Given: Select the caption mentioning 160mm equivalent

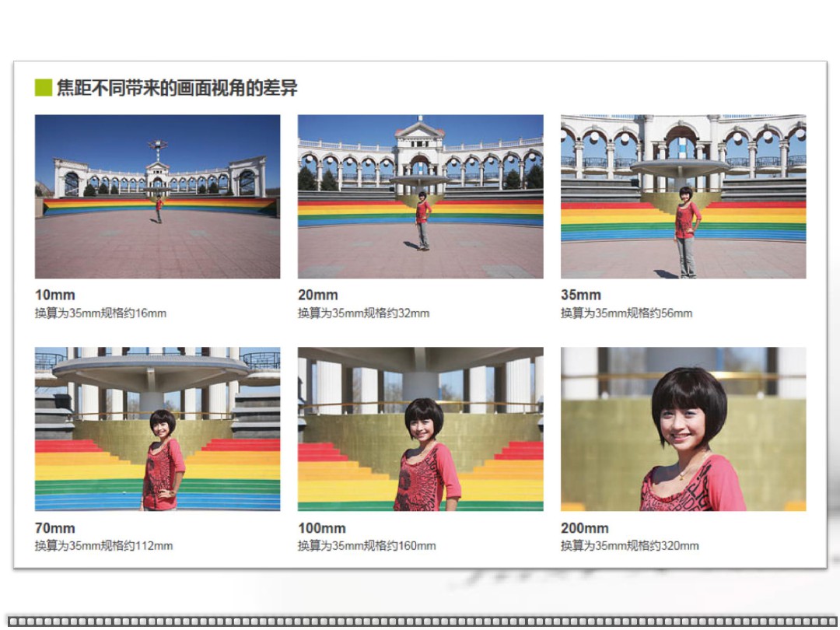Looking at the screenshot, I should 366,546.
